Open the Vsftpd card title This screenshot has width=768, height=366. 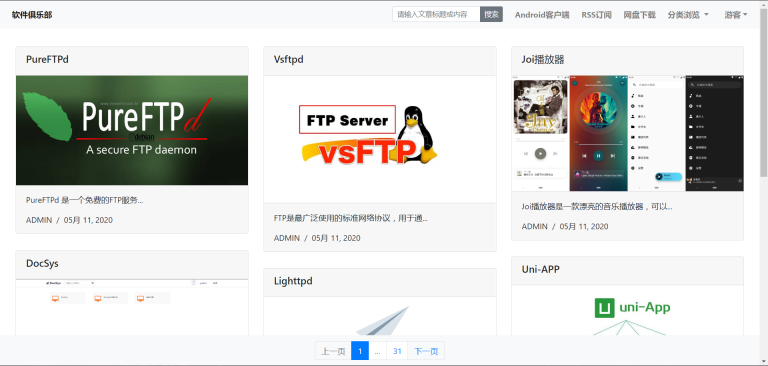point(288,60)
